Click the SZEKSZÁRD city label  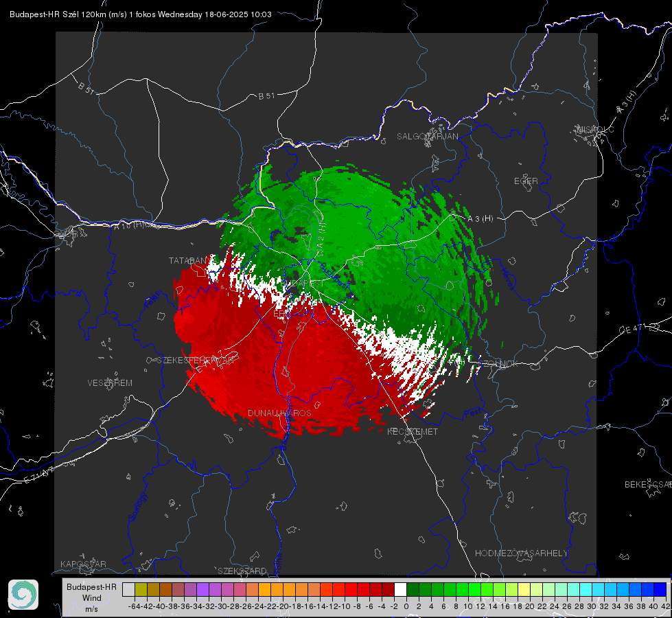(x=242, y=571)
